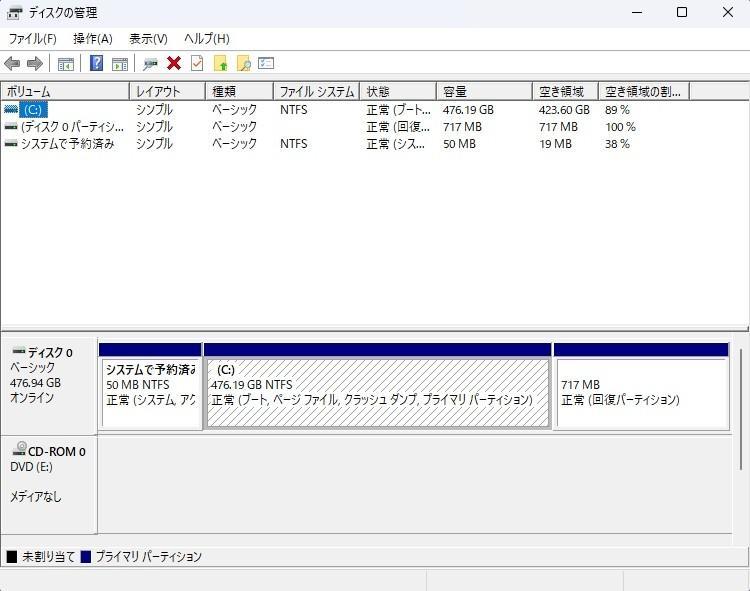Sort by the レイアウト column header

pos(167,91)
